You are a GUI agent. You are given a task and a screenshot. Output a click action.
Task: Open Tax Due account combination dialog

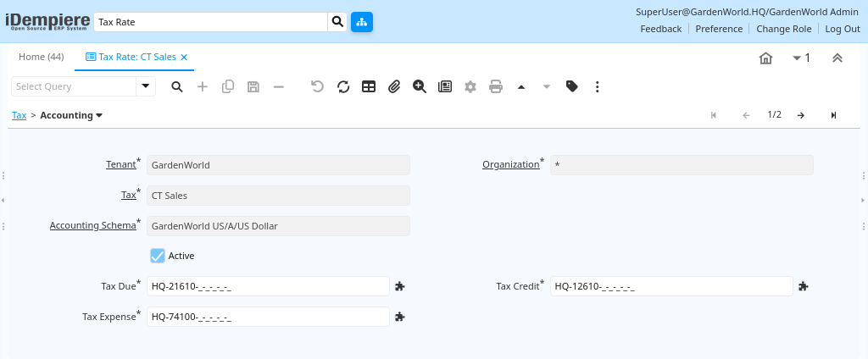pyautogui.click(x=400, y=286)
